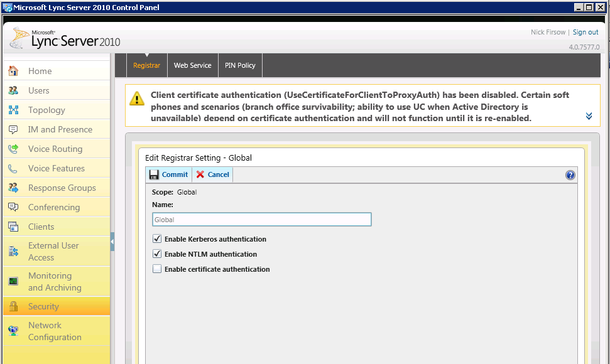
Task: Enable certificate authentication checkbox
Action: point(157,269)
